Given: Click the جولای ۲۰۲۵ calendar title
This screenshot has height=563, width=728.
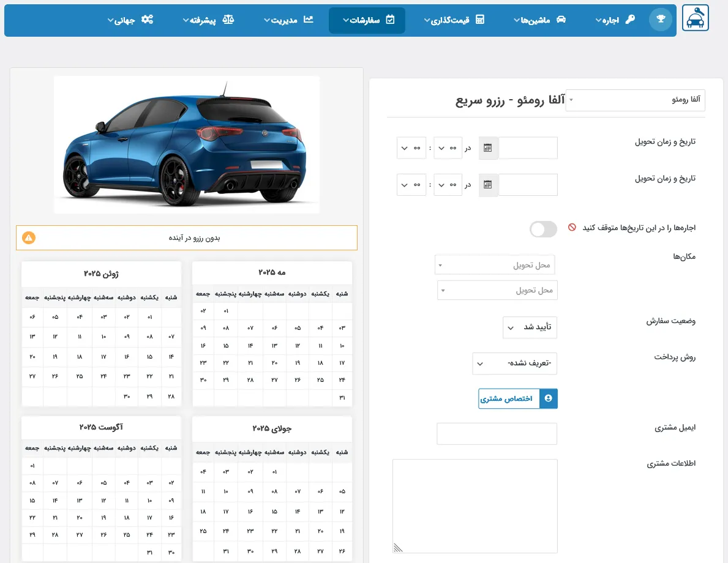Looking at the screenshot, I should coord(272,428).
